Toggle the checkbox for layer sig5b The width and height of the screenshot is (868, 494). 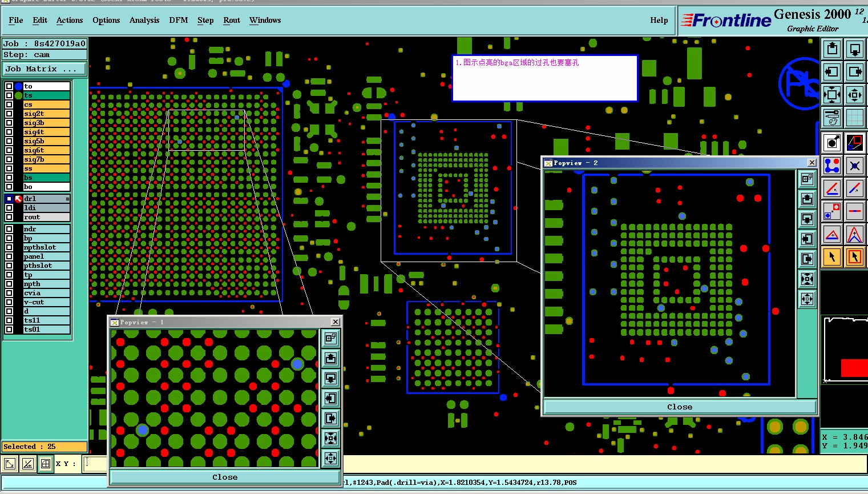click(9, 141)
